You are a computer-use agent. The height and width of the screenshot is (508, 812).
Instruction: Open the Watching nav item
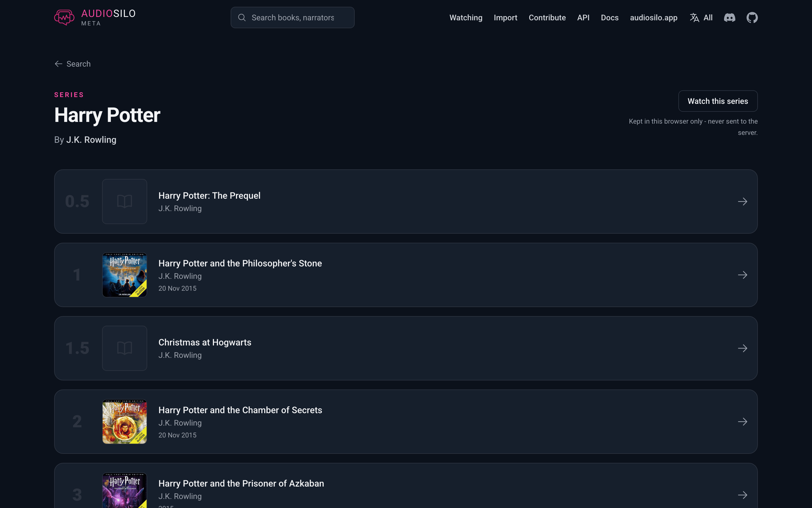click(466, 17)
